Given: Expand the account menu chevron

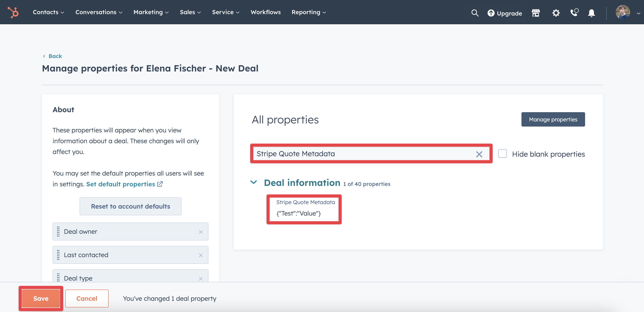Looking at the screenshot, I should (x=638, y=13).
